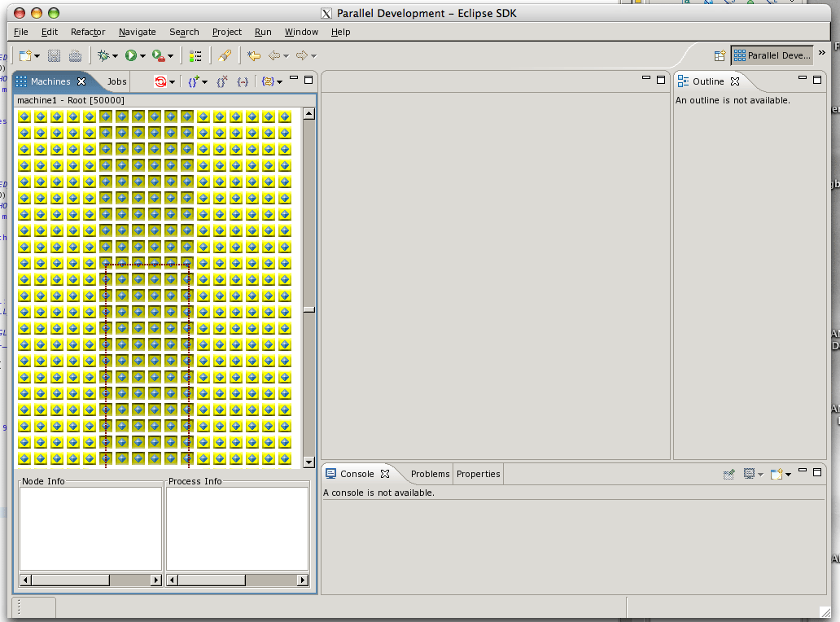Viewport: 840px width, 622px height.
Task: Minimize the Outline view
Action: [x=803, y=78]
